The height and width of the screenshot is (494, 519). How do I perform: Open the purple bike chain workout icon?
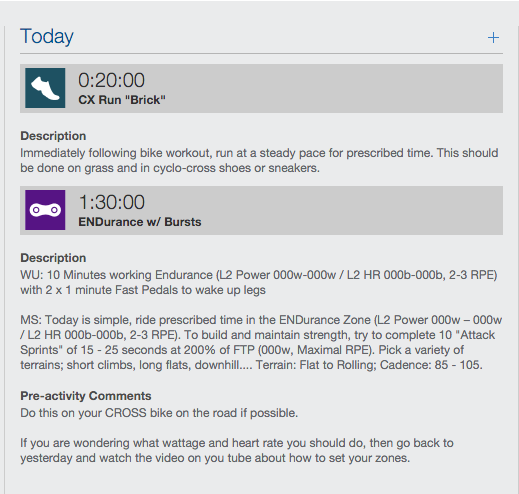[45, 210]
